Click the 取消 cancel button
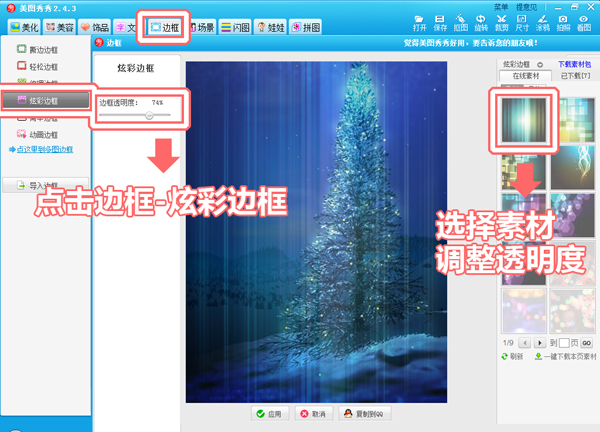 click(x=314, y=414)
